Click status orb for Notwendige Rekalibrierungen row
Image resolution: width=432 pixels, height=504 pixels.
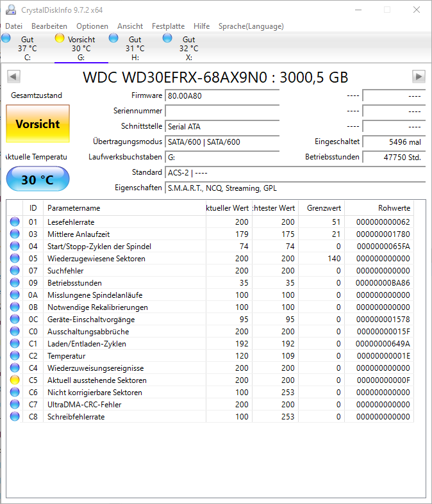pos(15,307)
